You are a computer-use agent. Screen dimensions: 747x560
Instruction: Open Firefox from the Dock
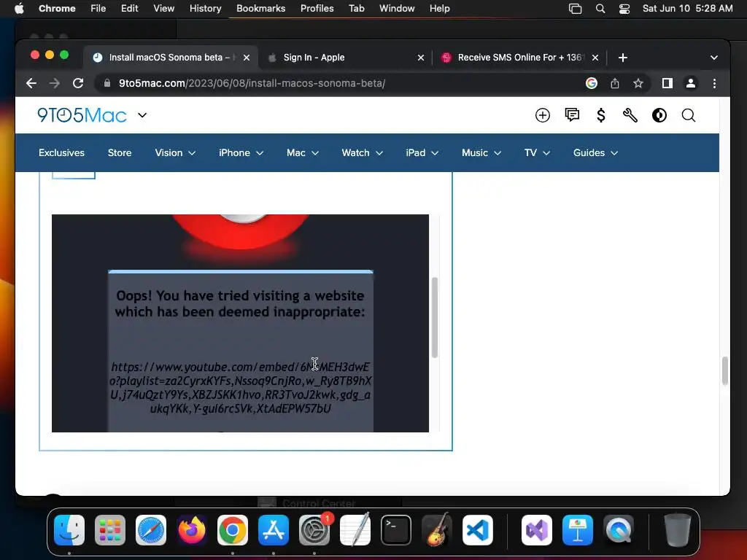point(192,529)
